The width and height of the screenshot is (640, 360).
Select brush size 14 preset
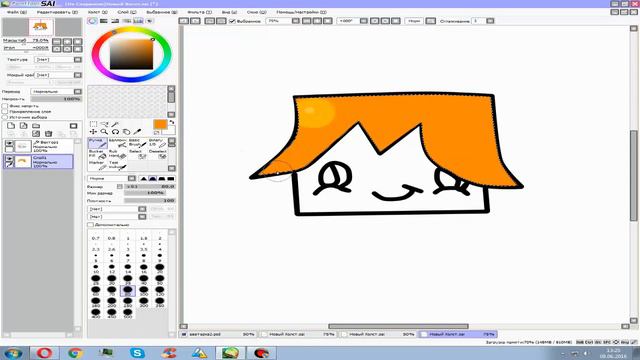coord(128,269)
